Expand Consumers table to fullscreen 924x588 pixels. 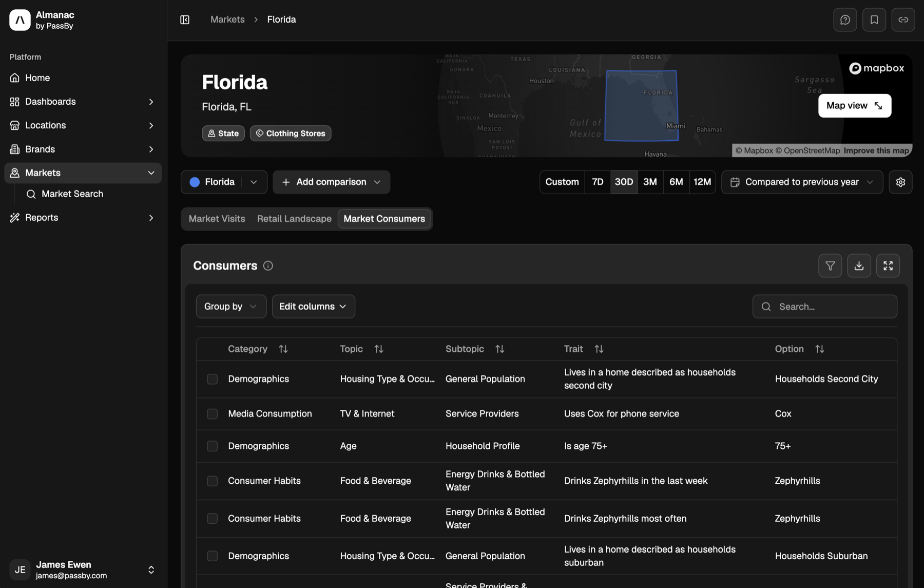click(888, 265)
